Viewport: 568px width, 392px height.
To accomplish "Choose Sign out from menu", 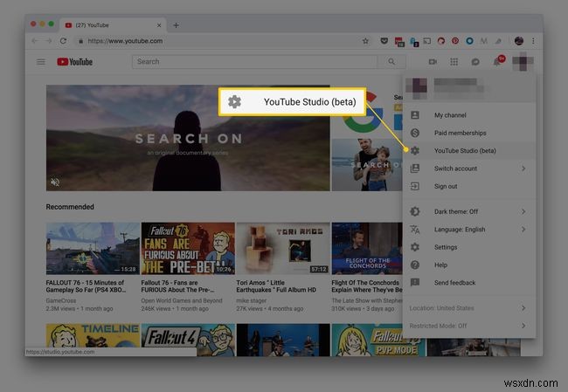I will click(x=469, y=187).
